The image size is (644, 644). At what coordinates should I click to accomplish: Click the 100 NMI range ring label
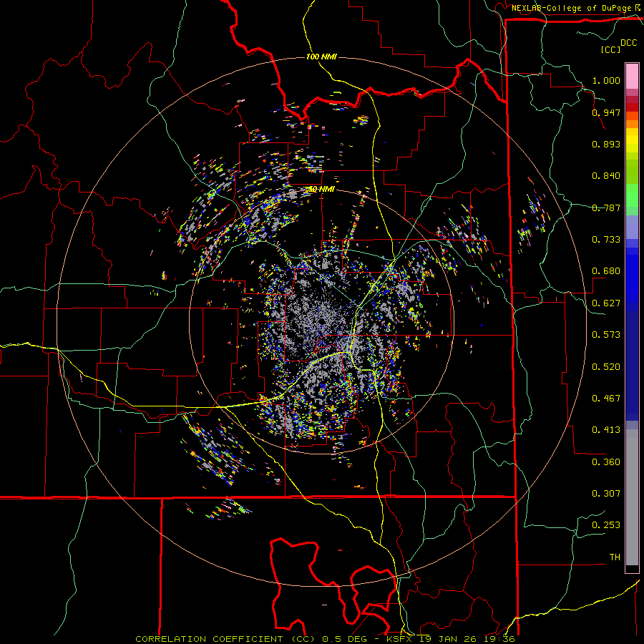pyautogui.click(x=321, y=57)
